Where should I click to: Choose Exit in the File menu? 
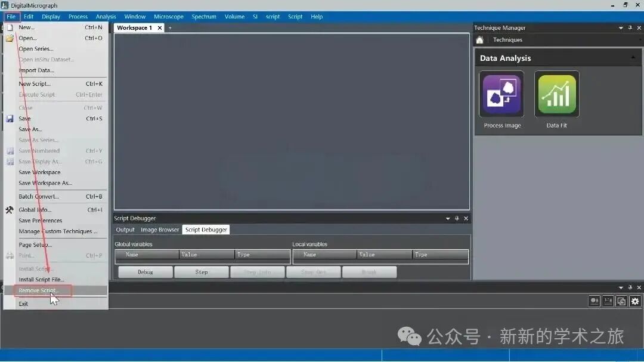(x=56, y=304)
